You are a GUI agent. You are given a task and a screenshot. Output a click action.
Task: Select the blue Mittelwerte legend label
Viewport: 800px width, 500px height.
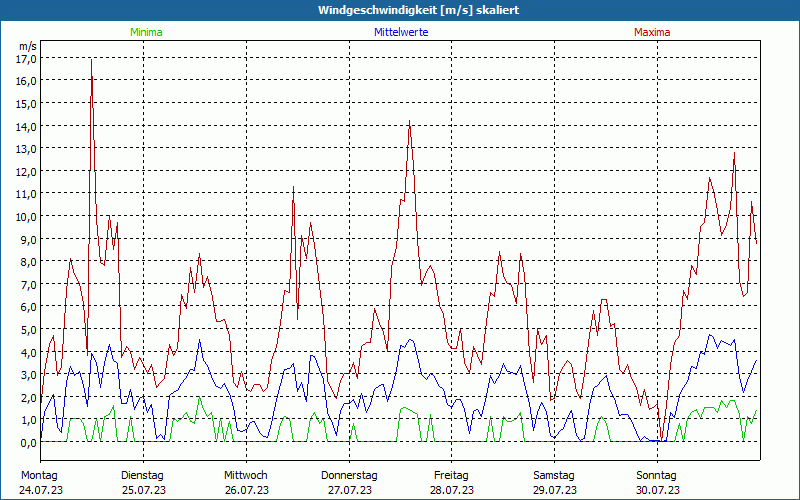tap(400, 32)
